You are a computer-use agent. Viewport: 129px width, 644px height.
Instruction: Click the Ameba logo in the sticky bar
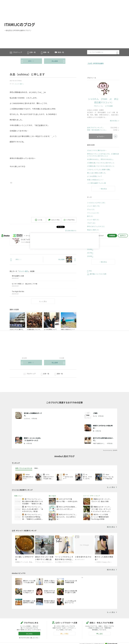pos(5,235)
